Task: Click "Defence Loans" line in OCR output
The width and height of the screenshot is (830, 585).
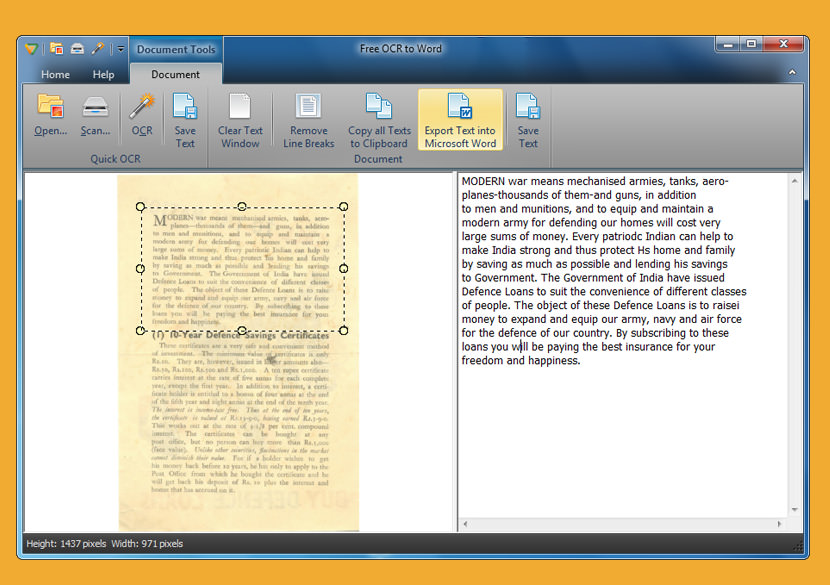Action: point(604,292)
